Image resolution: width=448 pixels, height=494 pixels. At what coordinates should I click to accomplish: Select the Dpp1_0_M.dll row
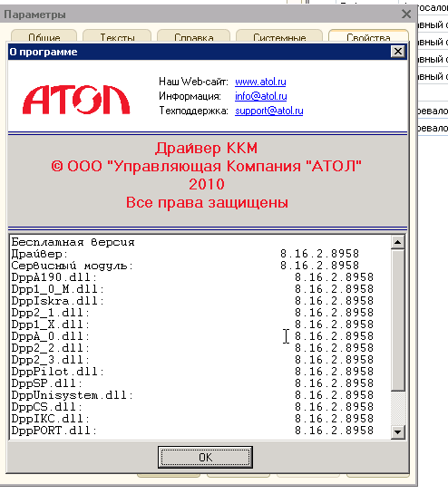pos(192,289)
